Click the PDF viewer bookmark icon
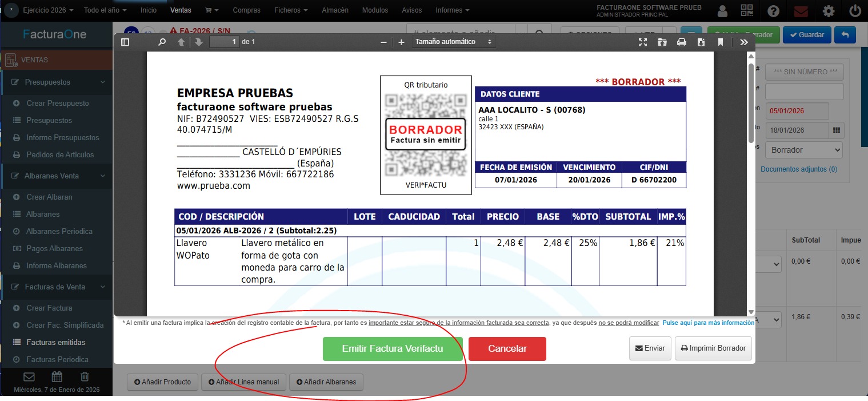This screenshot has width=868, height=401. tap(721, 42)
